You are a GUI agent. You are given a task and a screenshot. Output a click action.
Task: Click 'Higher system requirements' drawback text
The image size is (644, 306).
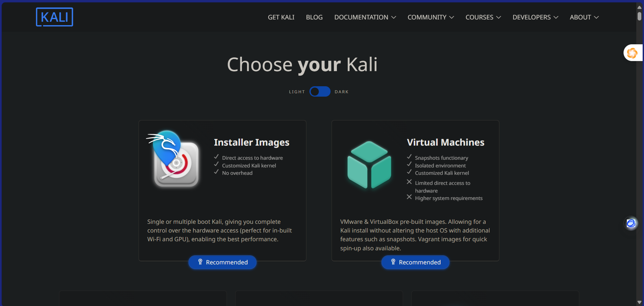pyautogui.click(x=449, y=198)
